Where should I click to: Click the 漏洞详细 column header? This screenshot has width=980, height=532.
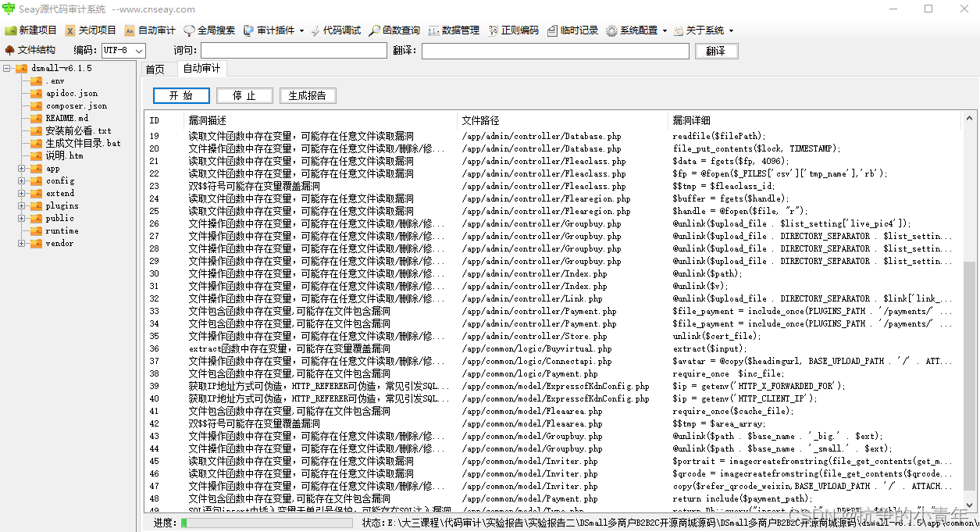816,120
